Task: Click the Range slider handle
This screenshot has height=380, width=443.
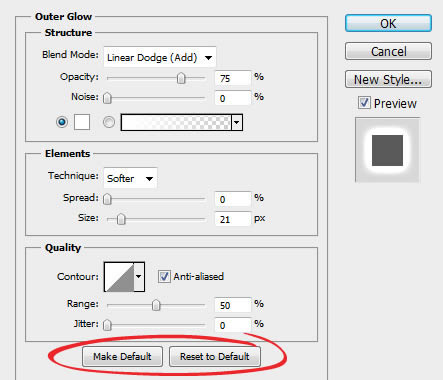Action: point(156,305)
